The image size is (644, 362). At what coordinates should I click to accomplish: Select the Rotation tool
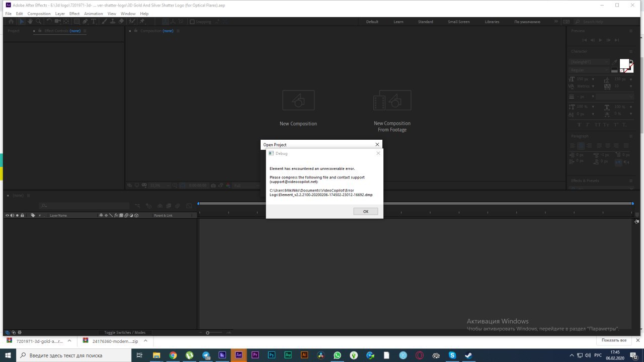click(x=49, y=22)
